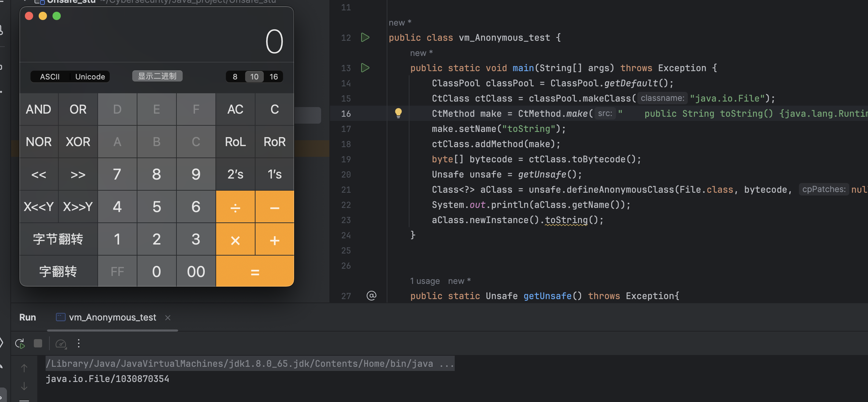Click the RoR rotate-right key
This screenshot has width=868, height=402.
tap(275, 142)
